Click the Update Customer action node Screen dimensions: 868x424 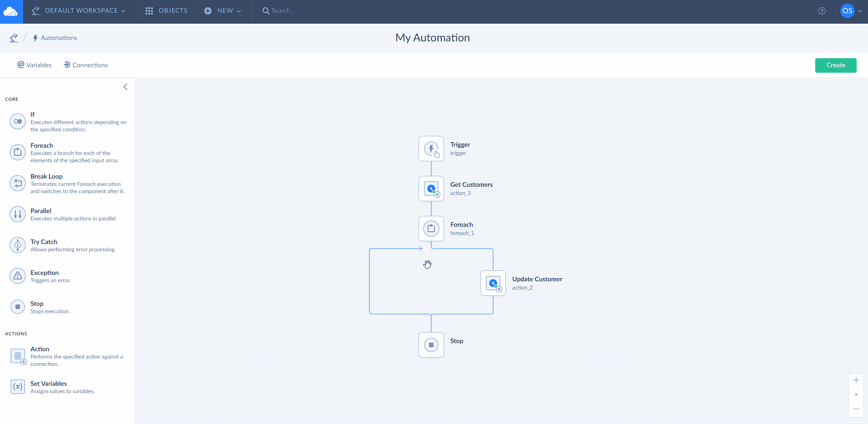[x=493, y=283]
